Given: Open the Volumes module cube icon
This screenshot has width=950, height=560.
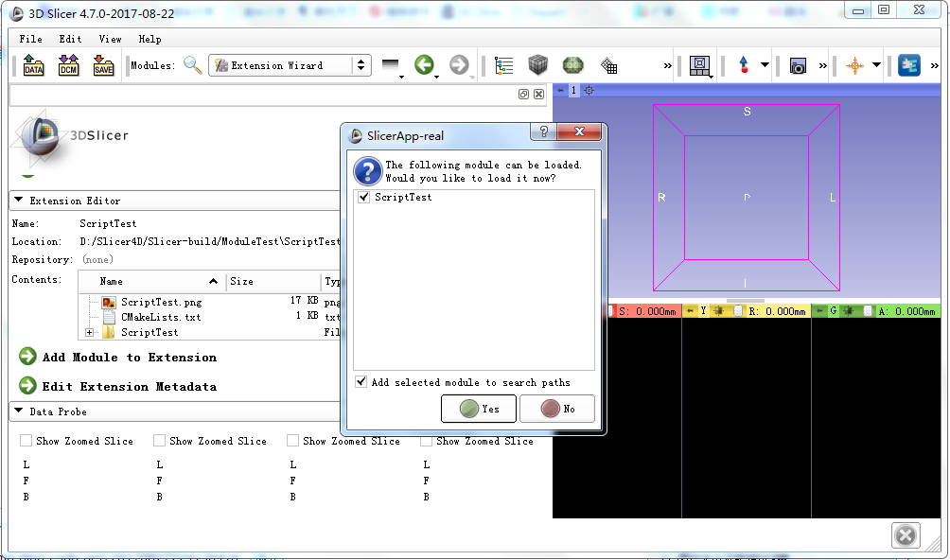Looking at the screenshot, I should pyautogui.click(x=537, y=64).
